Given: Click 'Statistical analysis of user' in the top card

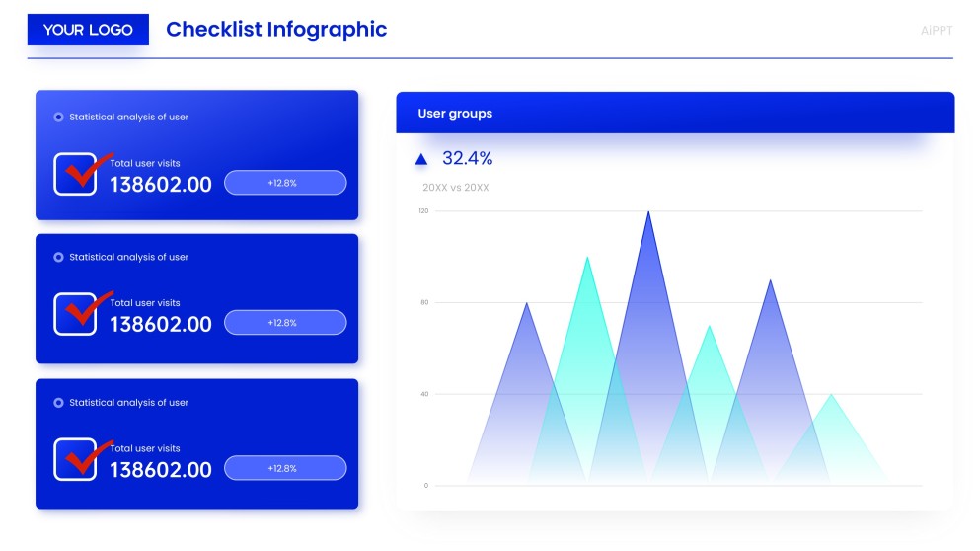Looking at the screenshot, I should [128, 117].
